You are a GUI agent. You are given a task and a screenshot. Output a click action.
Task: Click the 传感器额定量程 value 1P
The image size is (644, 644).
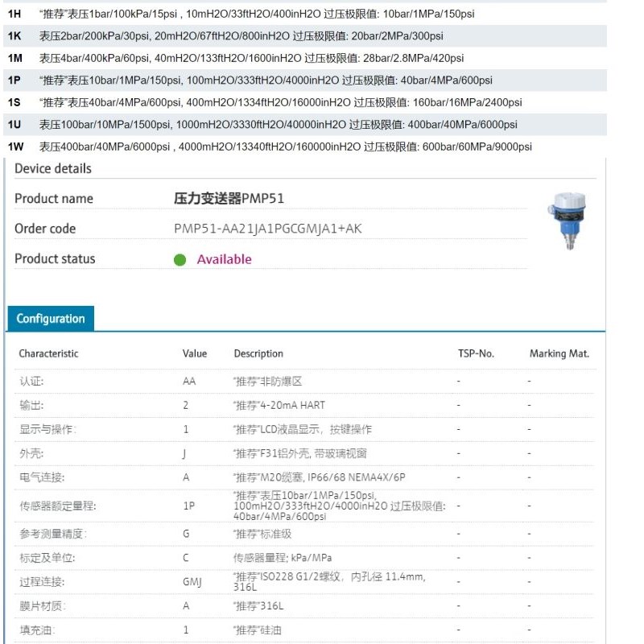[190, 506]
